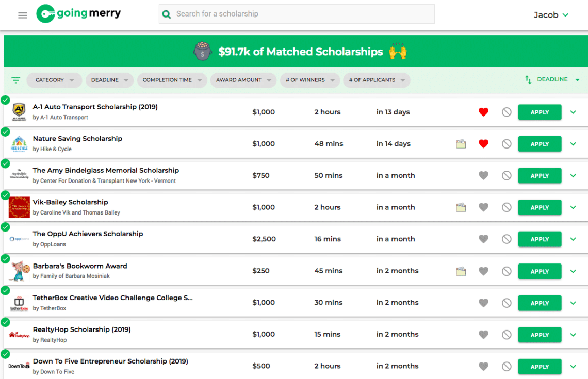Viewport: 588px width, 379px height.
Task: Click the folder icon on Nature Saving Scholarship row
Action: pos(461,144)
